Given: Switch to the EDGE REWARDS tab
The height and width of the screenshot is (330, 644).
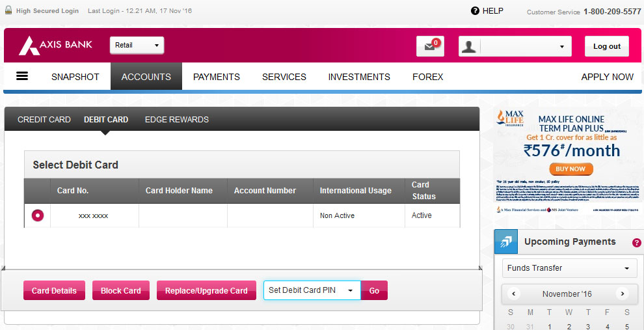Looking at the screenshot, I should coord(176,120).
